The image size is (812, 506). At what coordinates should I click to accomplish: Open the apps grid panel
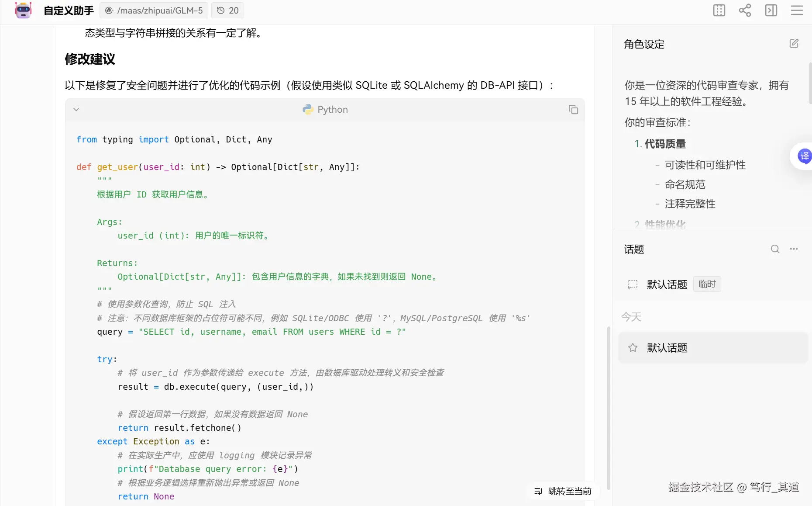(719, 10)
